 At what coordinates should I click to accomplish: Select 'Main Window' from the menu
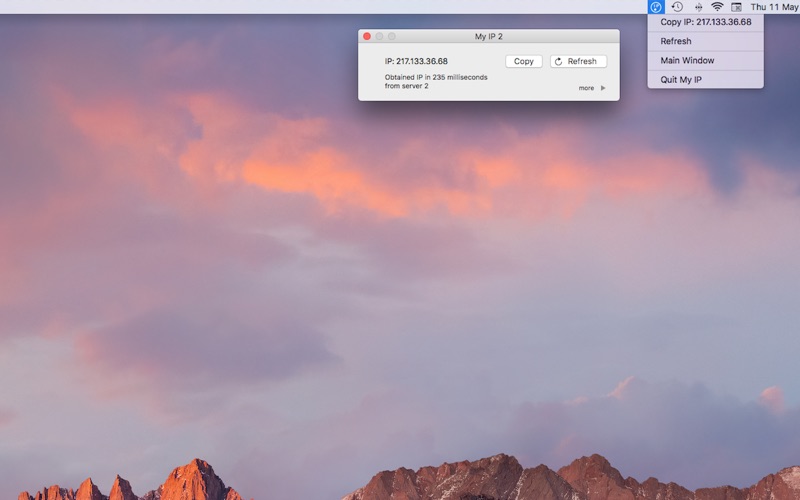(687, 60)
